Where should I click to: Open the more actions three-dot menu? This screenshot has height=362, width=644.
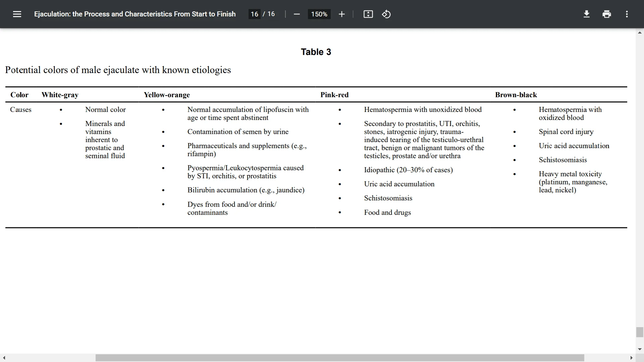click(x=627, y=14)
